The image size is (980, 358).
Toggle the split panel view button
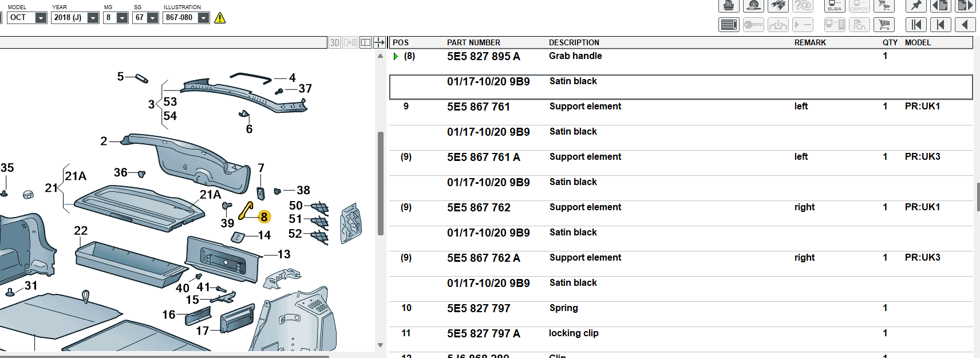pyautogui.click(x=366, y=42)
